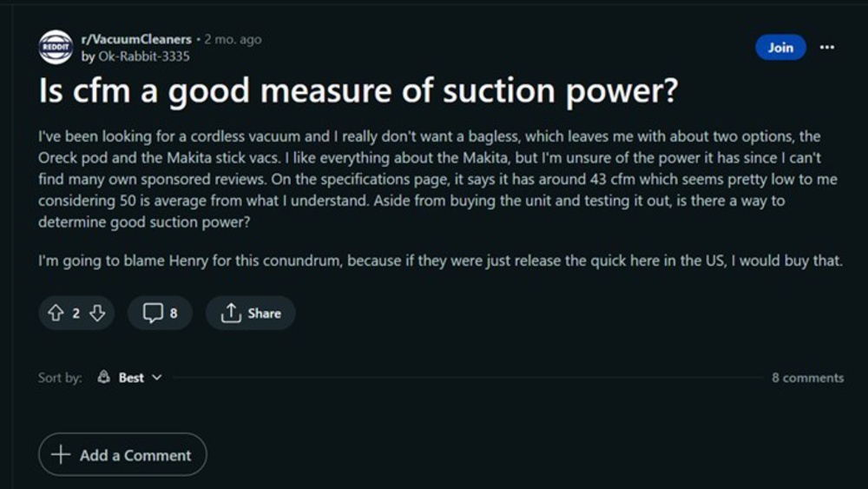Click the post title about cfm

tap(358, 91)
